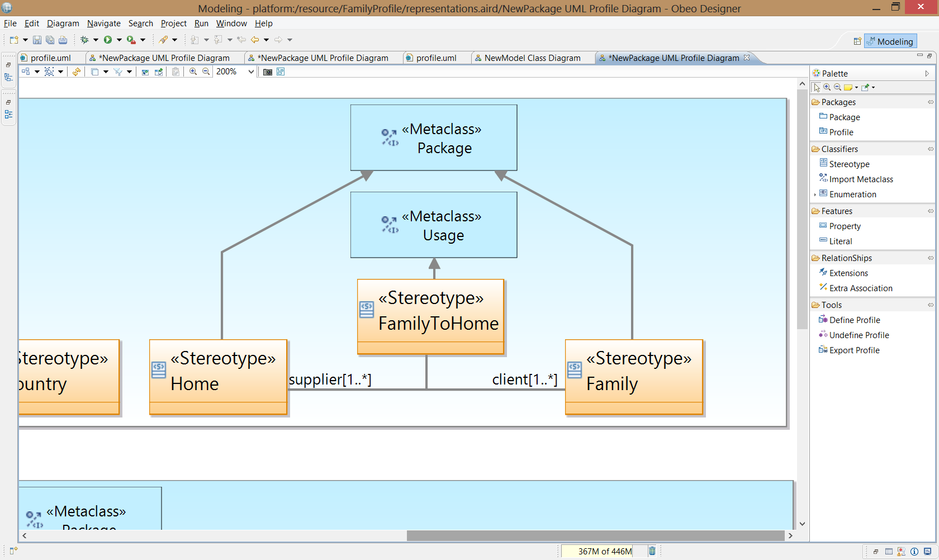Screen dimensions: 939x560
Task: Click the supplier[1..*] association label
Action: tap(330, 379)
